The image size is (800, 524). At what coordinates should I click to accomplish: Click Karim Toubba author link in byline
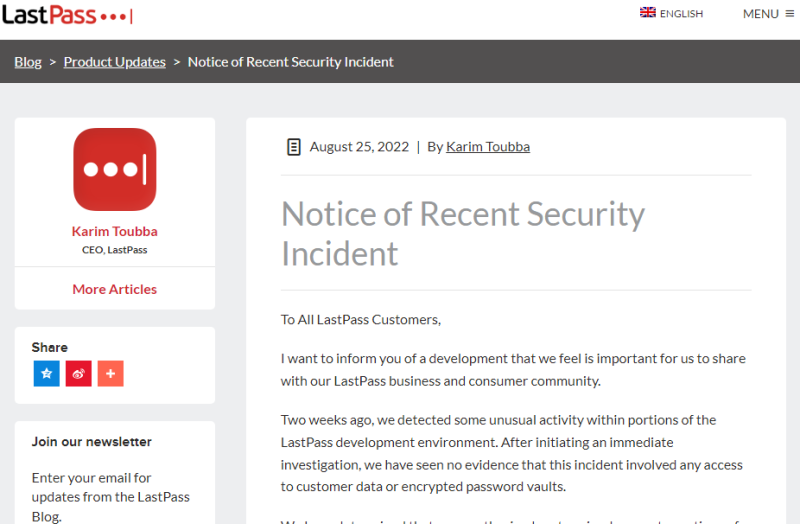pyautogui.click(x=488, y=147)
